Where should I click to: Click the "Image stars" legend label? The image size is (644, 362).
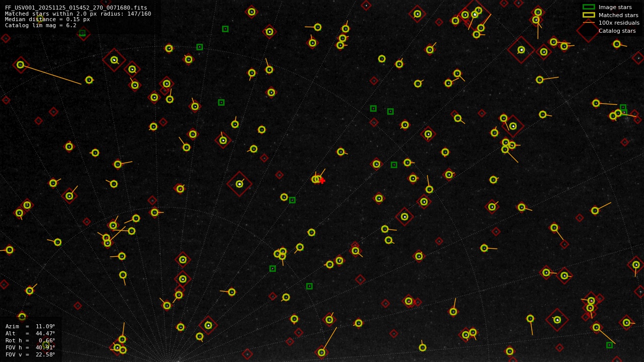click(615, 7)
